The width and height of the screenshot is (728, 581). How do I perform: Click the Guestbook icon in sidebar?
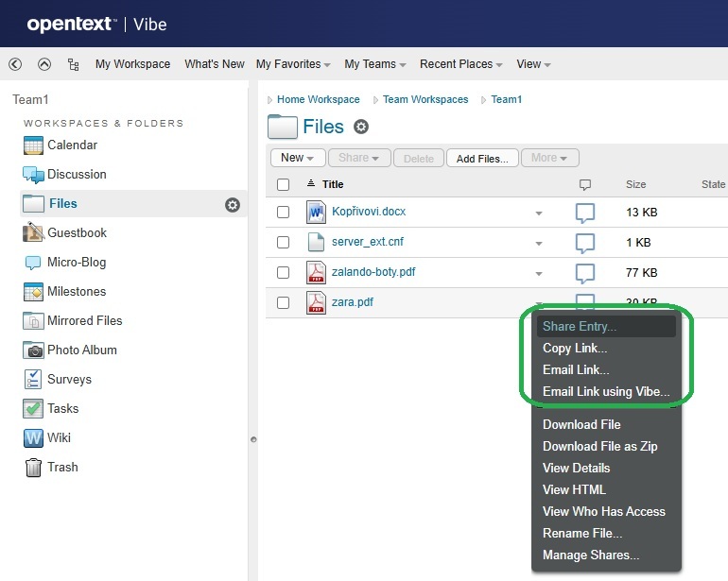pyautogui.click(x=33, y=232)
